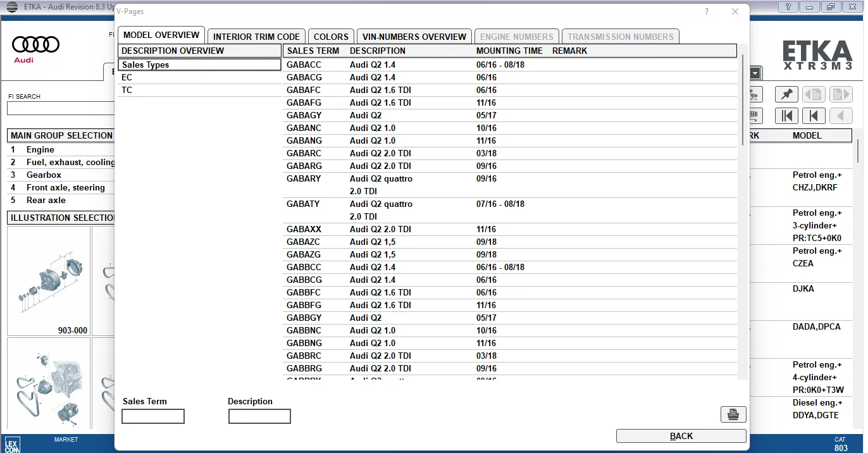868x453 pixels.
Task: Click the ETKA help question mark button
Action: pos(788,7)
